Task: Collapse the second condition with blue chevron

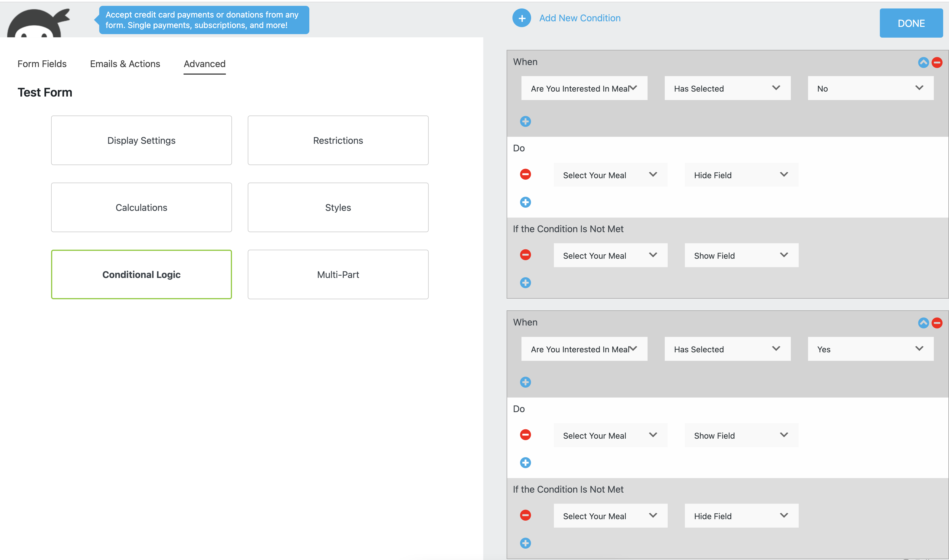Action: [x=923, y=323]
